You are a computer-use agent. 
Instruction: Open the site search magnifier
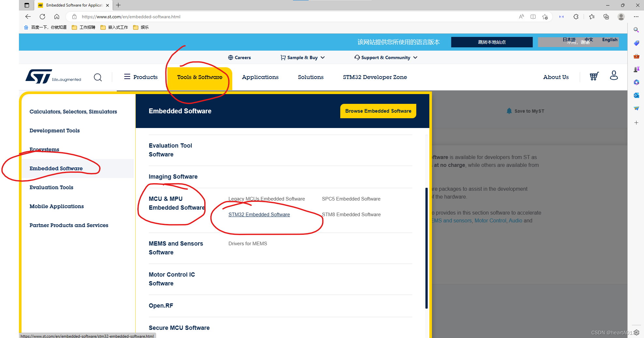pyautogui.click(x=98, y=77)
